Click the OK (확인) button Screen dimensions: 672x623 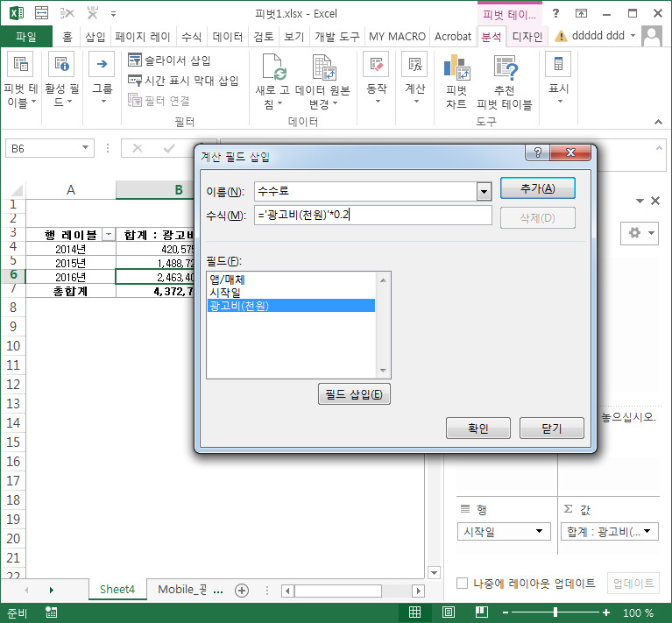click(477, 428)
